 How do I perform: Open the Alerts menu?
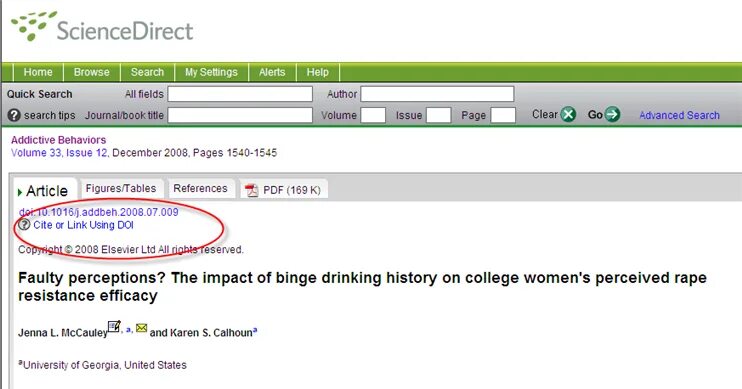coord(272,72)
